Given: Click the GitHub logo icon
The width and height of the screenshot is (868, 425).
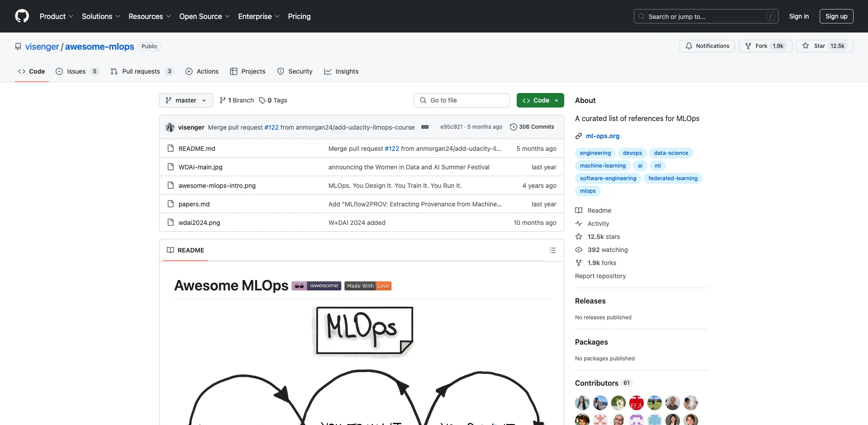Looking at the screenshot, I should pyautogui.click(x=22, y=16).
